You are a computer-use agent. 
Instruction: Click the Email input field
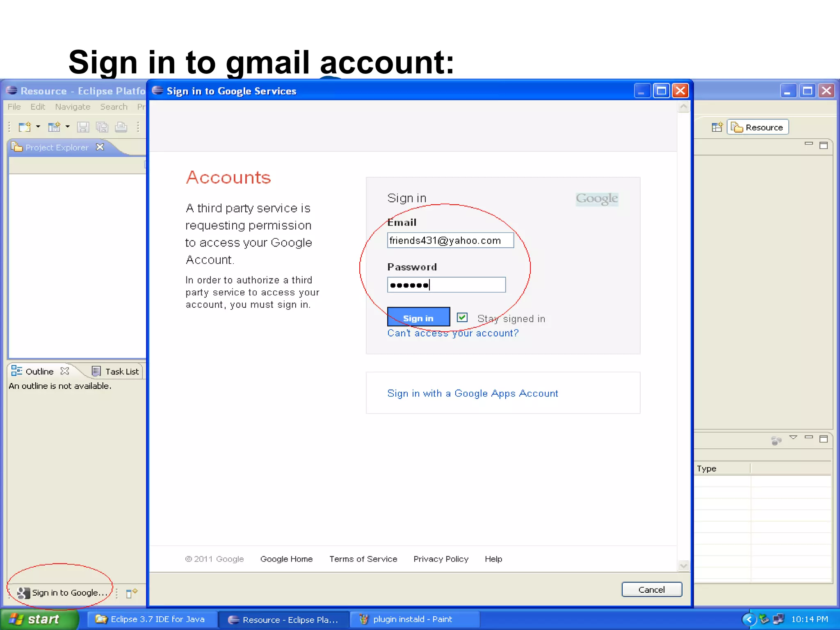coord(450,240)
